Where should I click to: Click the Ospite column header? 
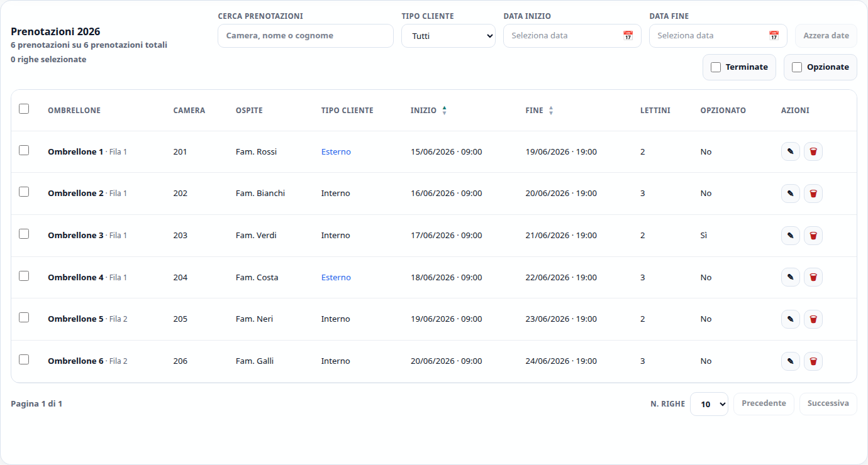point(249,111)
